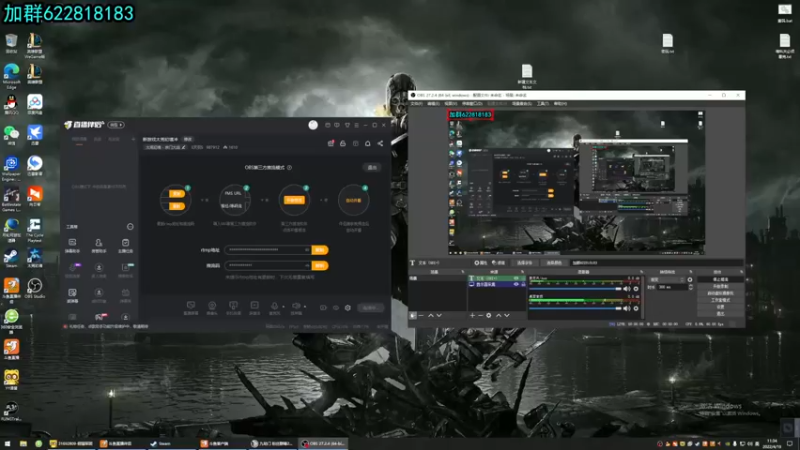This screenshot has height=450, width=800.
Task: Toggle lock on text GDI+ source
Action: (522, 279)
